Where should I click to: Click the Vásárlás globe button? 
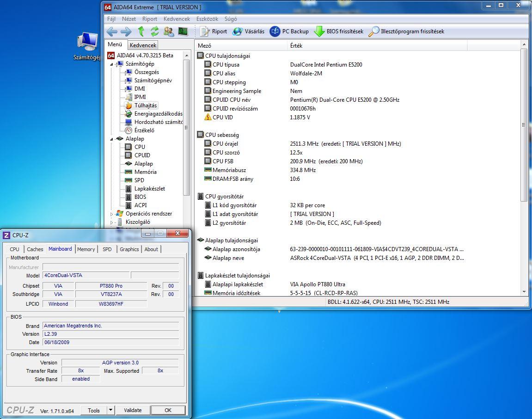[248, 31]
